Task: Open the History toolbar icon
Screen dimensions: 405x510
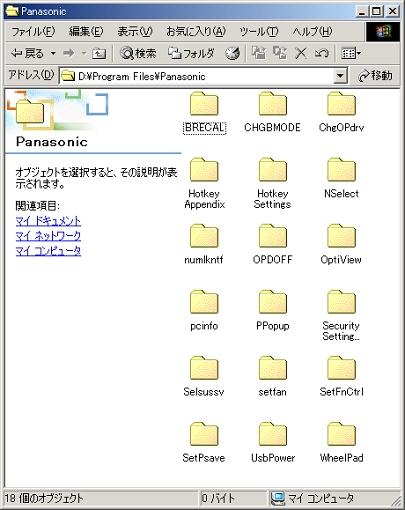Action: click(x=232, y=53)
